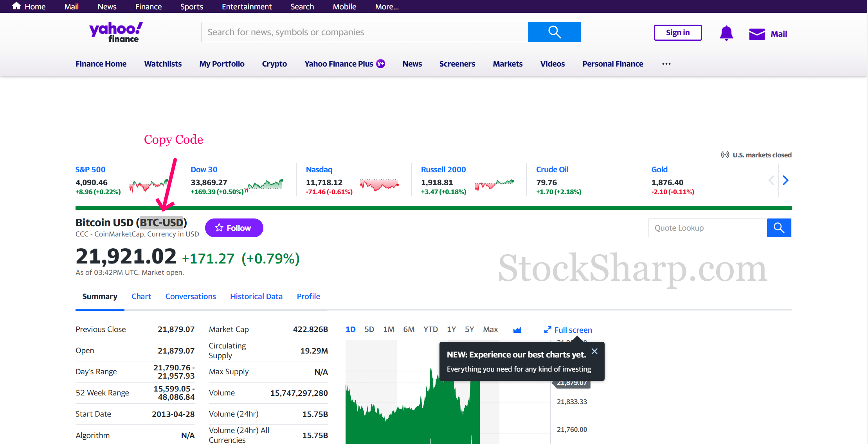Click News in the top purple bar
This screenshot has width=868, height=444.
click(107, 7)
